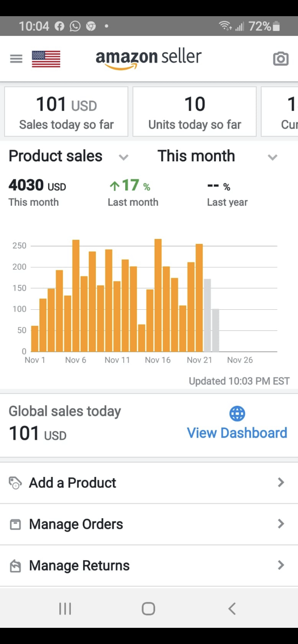Tap the United States flag marketplace icon

(46, 59)
